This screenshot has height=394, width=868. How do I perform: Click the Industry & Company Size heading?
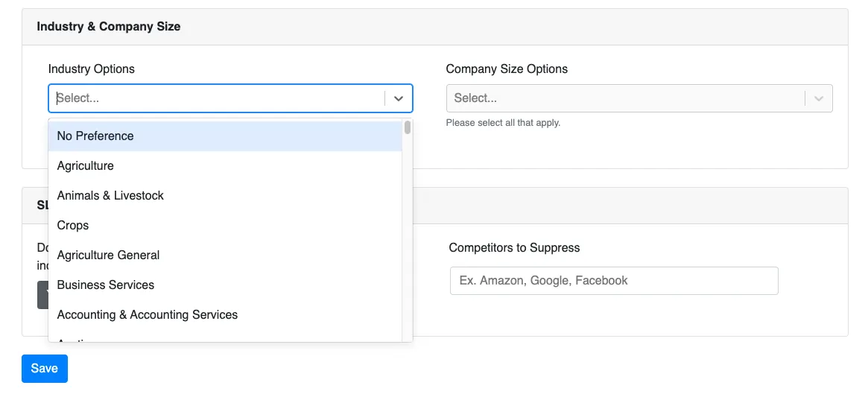109,27
